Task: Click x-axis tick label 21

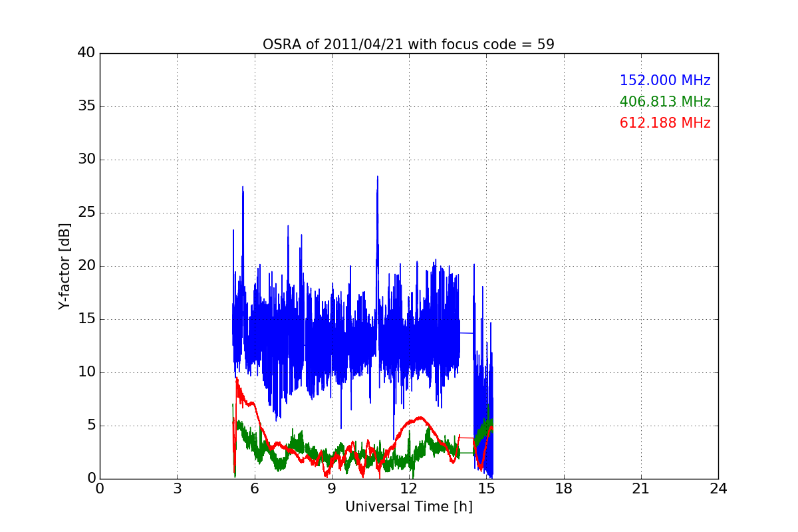Action: [641, 489]
